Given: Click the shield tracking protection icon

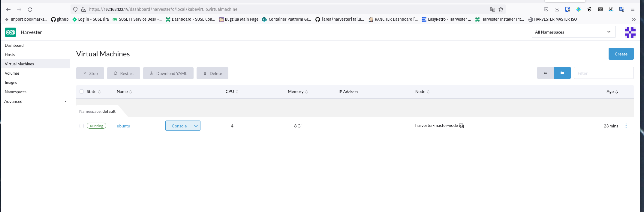Looking at the screenshot, I should pyautogui.click(x=75, y=9).
